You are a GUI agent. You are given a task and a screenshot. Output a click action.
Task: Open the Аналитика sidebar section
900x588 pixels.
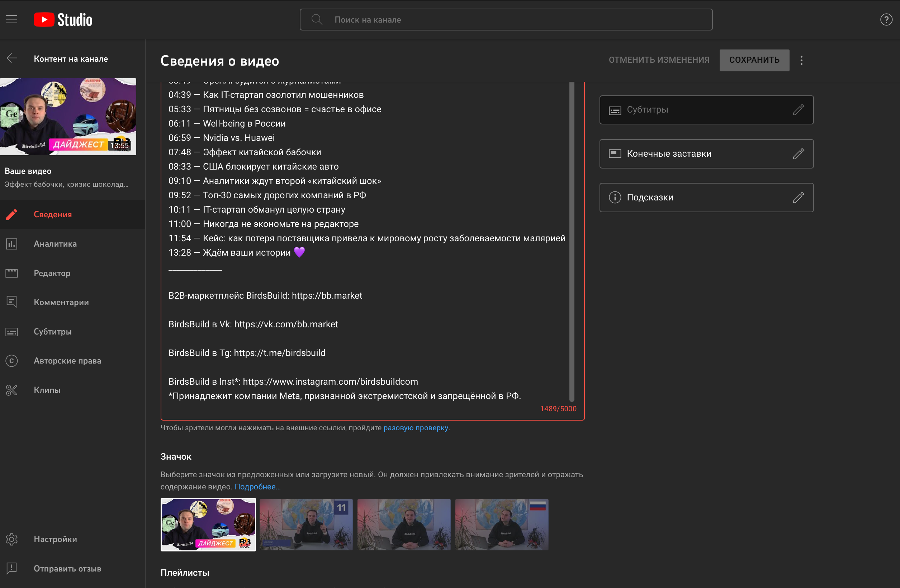point(72,244)
